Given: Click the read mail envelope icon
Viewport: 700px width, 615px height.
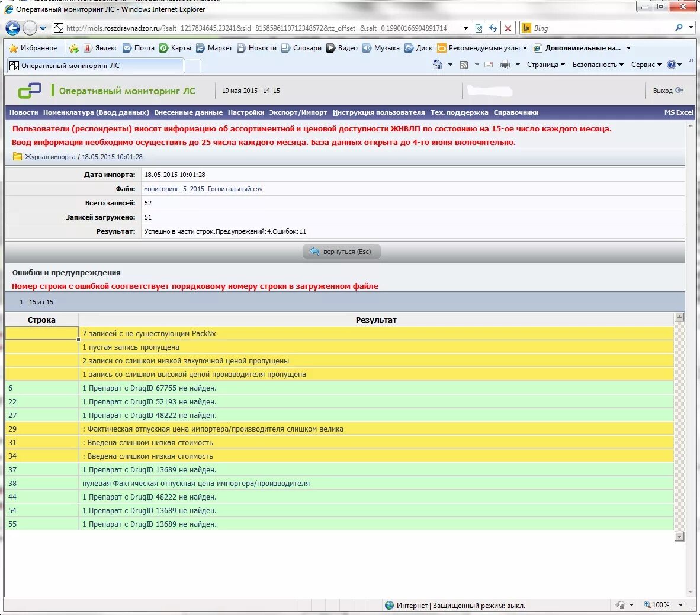Looking at the screenshot, I should tap(489, 65).
